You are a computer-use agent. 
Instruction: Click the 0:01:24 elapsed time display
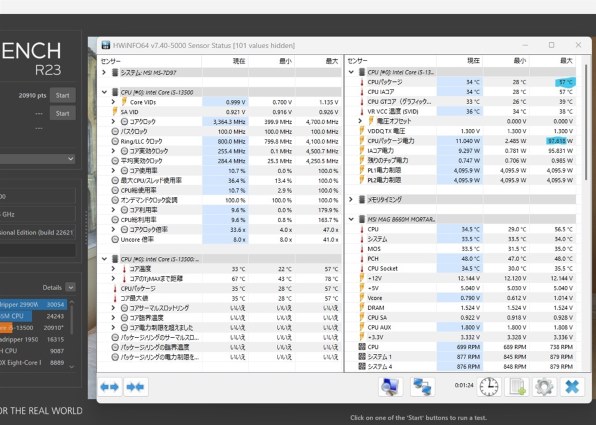click(464, 385)
